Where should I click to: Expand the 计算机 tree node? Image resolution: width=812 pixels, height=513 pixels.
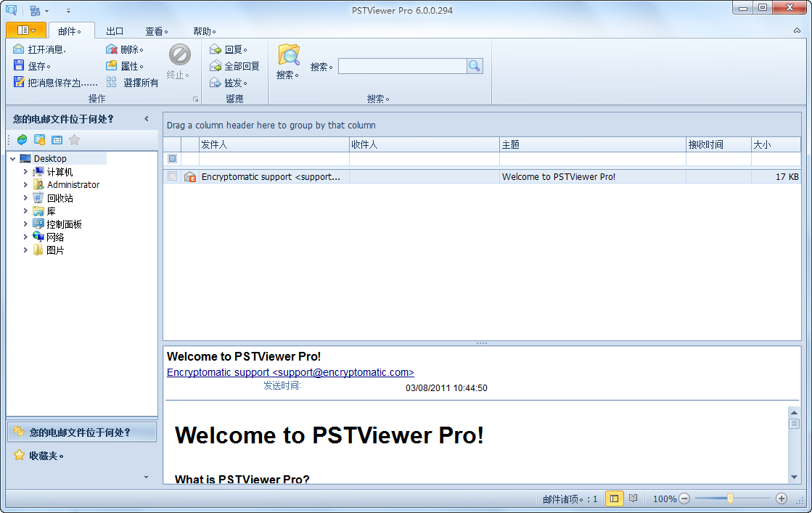coord(25,171)
